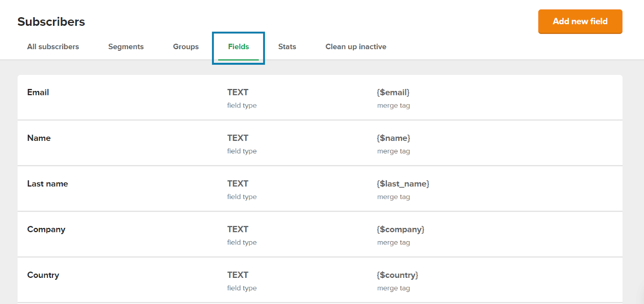Select the Email field row name
The height and width of the screenshot is (304, 644).
tap(38, 93)
